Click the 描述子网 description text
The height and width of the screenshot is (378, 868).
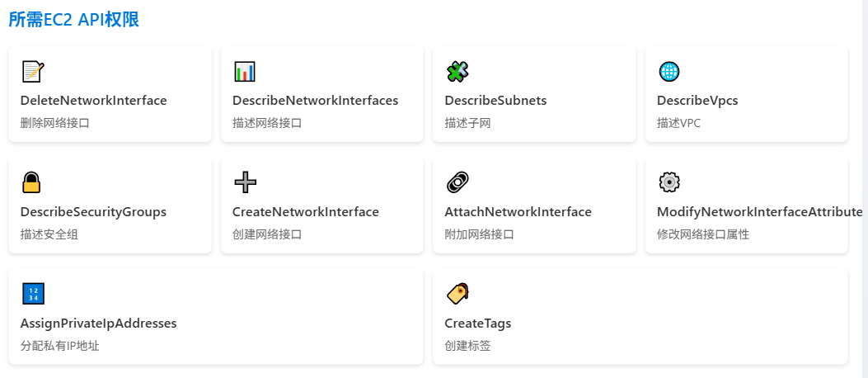click(467, 123)
